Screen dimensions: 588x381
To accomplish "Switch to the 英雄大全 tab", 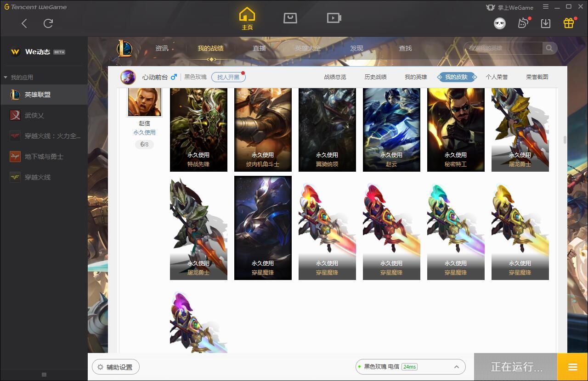I will click(308, 48).
